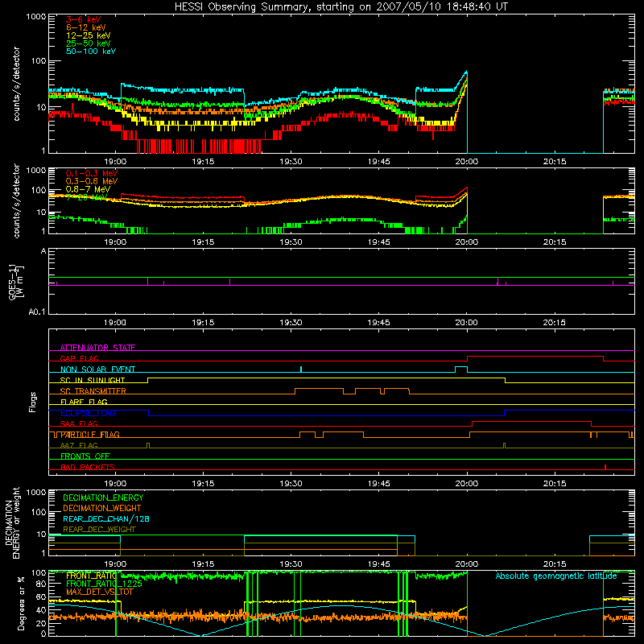The width and height of the screenshot is (644, 644).
Task: Click the Degrees or % axis label
Action: (x=21, y=603)
